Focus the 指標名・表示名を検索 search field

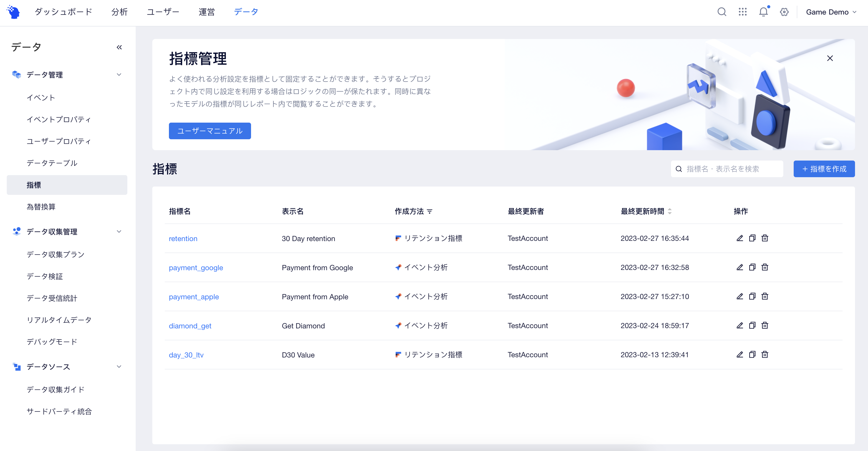pyautogui.click(x=727, y=169)
